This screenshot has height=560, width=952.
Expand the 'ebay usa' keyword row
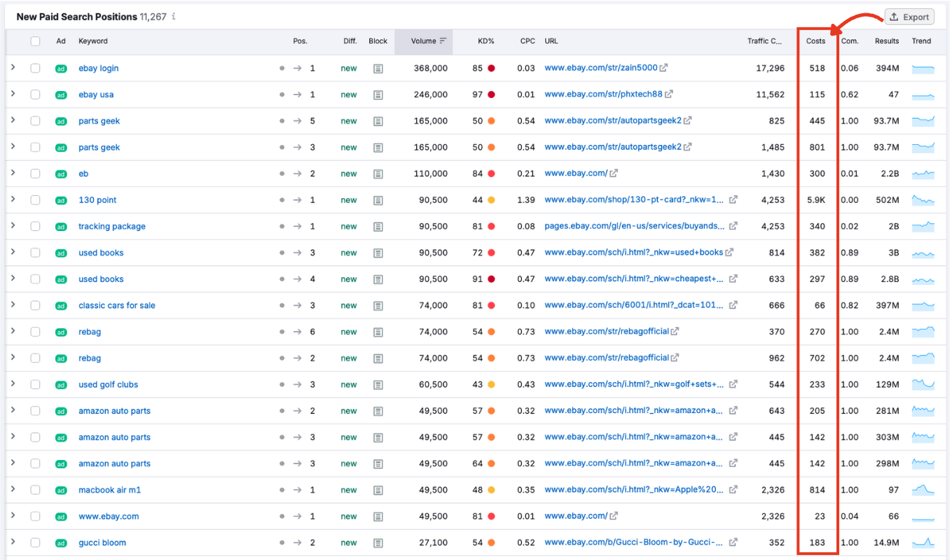coord(14,94)
